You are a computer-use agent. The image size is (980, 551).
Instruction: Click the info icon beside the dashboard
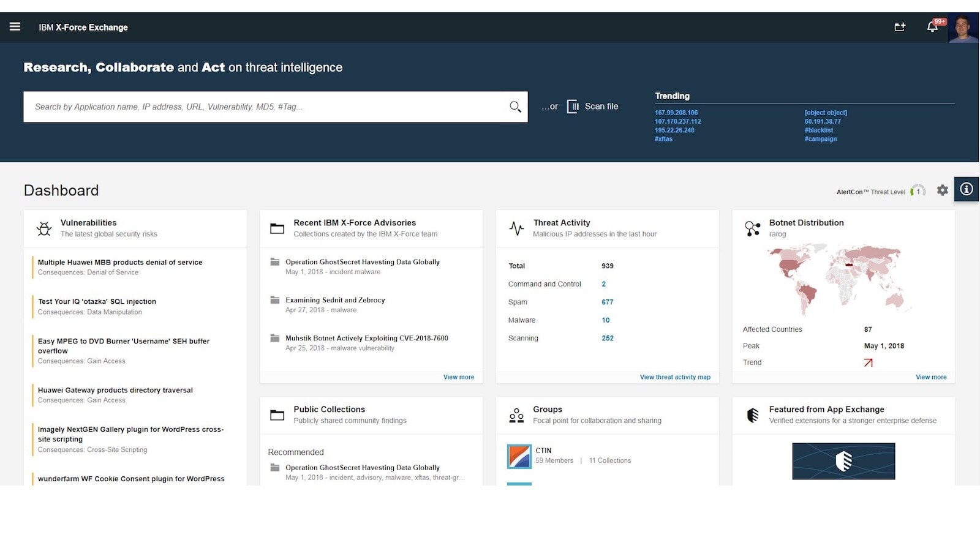click(x=967, y=189)
